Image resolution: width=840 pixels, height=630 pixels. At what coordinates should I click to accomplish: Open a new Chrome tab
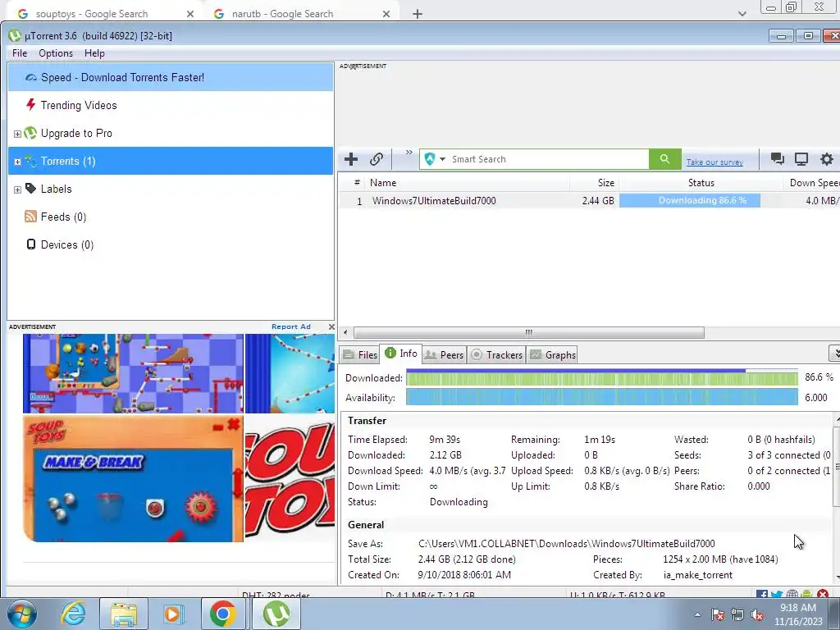point(418,14)
